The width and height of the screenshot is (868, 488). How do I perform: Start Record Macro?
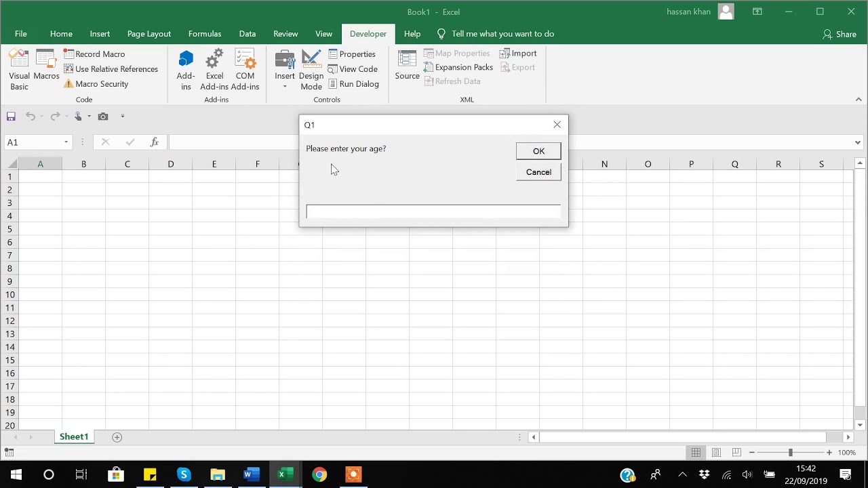94,54
